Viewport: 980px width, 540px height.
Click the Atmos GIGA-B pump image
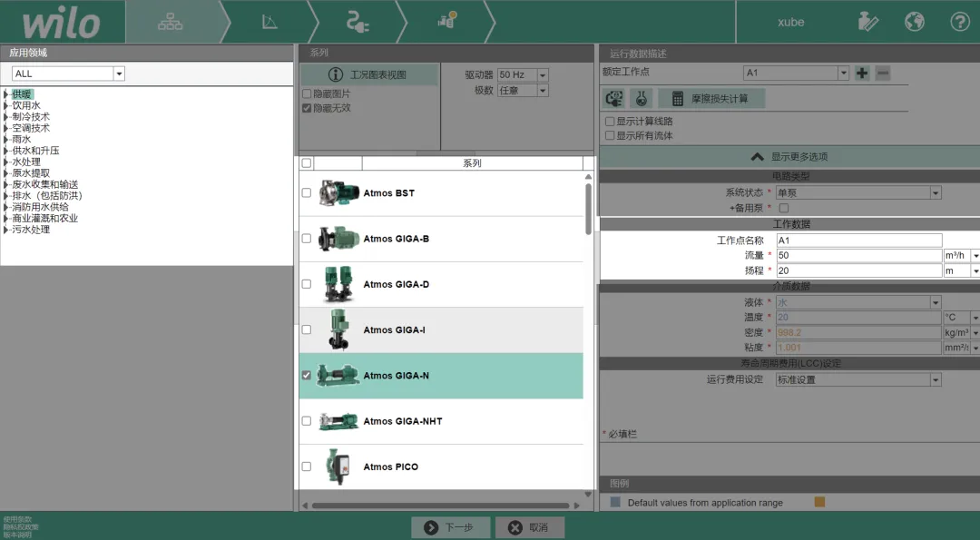point(338,239)
